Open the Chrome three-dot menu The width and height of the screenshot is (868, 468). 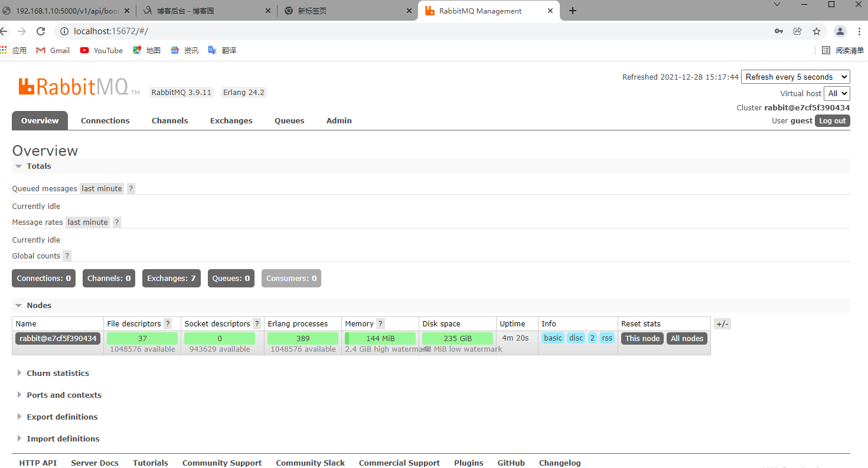859,31
